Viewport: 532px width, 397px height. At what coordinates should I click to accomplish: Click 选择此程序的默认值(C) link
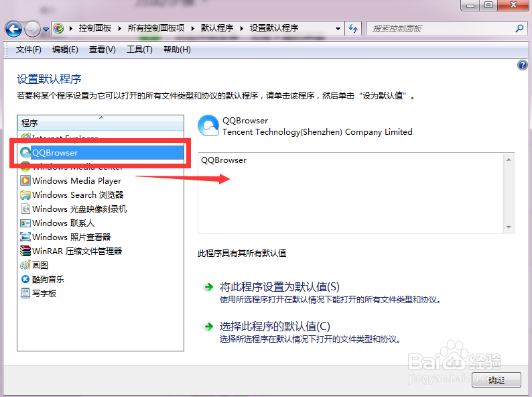275,327
